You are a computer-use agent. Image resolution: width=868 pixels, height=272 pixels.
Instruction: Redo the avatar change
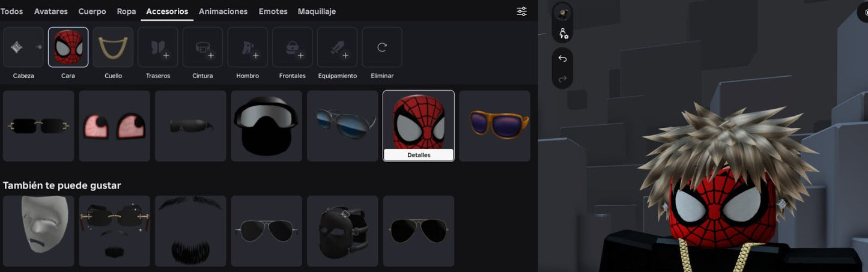point(562,79)
